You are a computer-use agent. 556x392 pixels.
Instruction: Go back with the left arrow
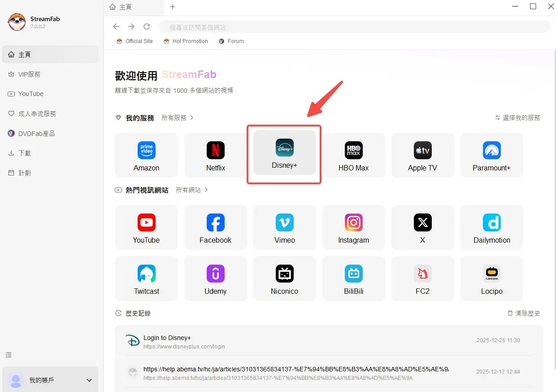(x=116, y=27)
